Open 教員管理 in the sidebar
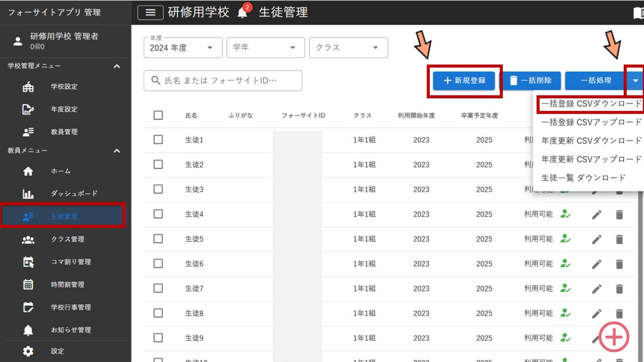Screen dimensions: 644x362 (65, 132)
